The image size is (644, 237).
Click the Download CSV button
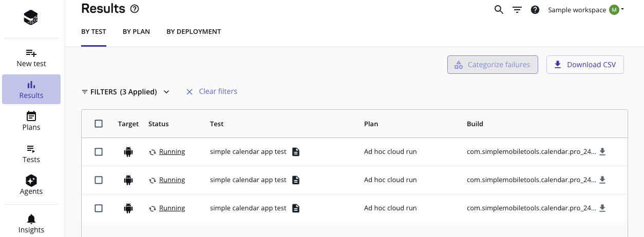click(x=585, y=65)
